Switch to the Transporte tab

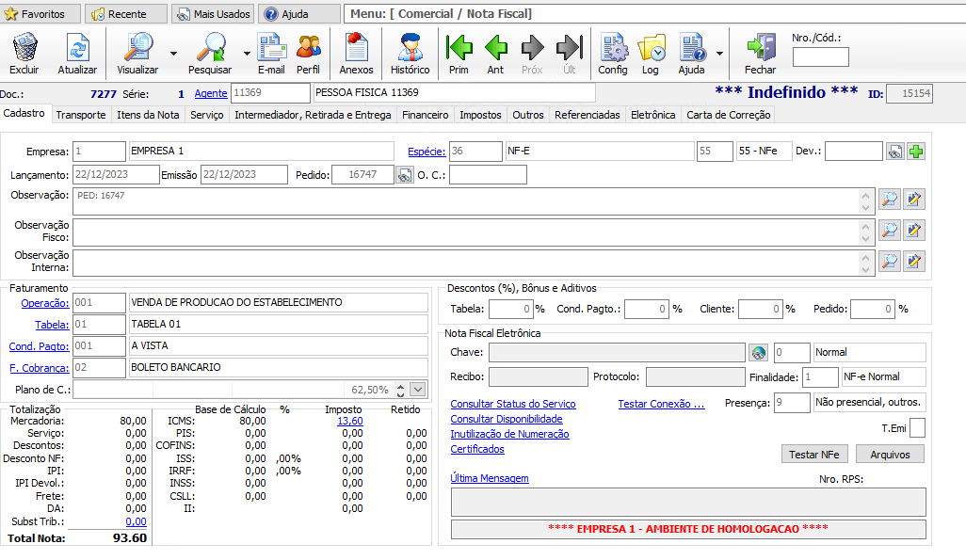tap(81, 115)
